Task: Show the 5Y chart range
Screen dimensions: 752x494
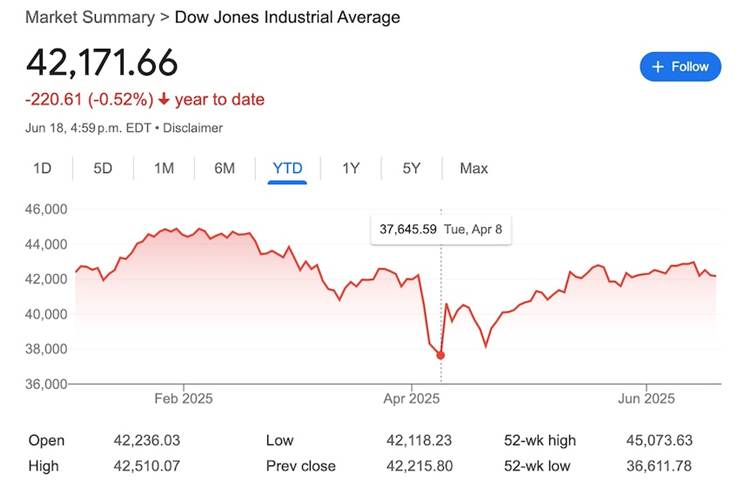Action: [x=411, y=168]
